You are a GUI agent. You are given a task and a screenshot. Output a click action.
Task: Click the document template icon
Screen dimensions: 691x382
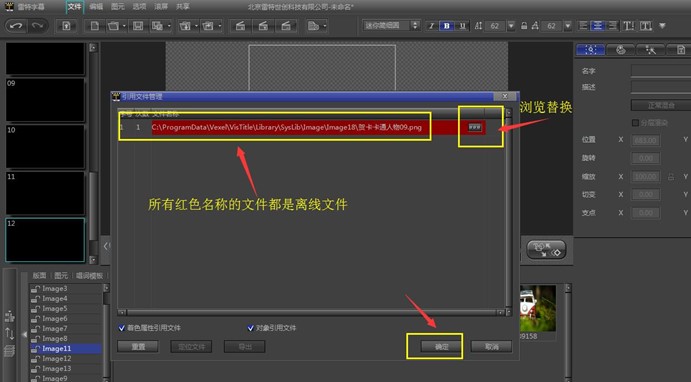pyautogui.click(x=313, y=26)
